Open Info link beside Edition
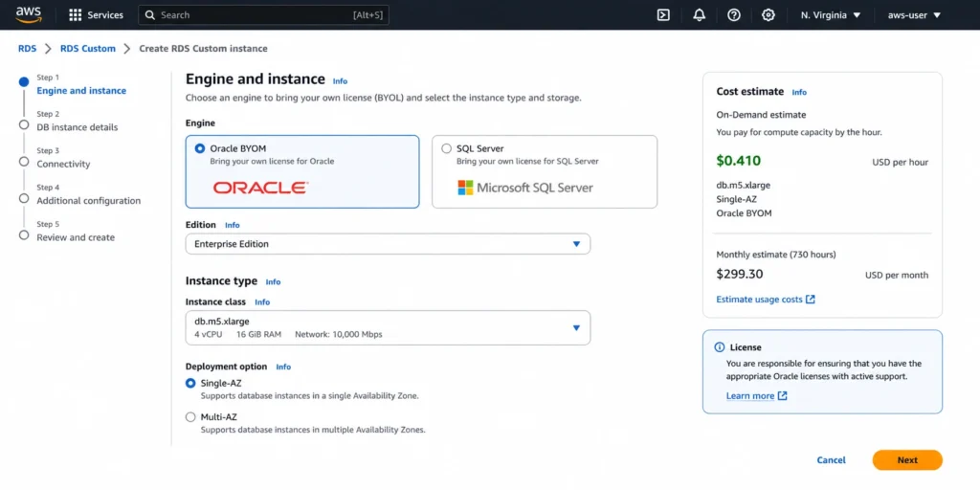This screenshot has height=490, width=980. (x=232, y=225)
